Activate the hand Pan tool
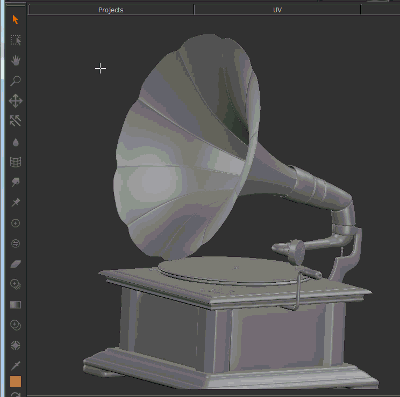400x397 pixels. 16,61
